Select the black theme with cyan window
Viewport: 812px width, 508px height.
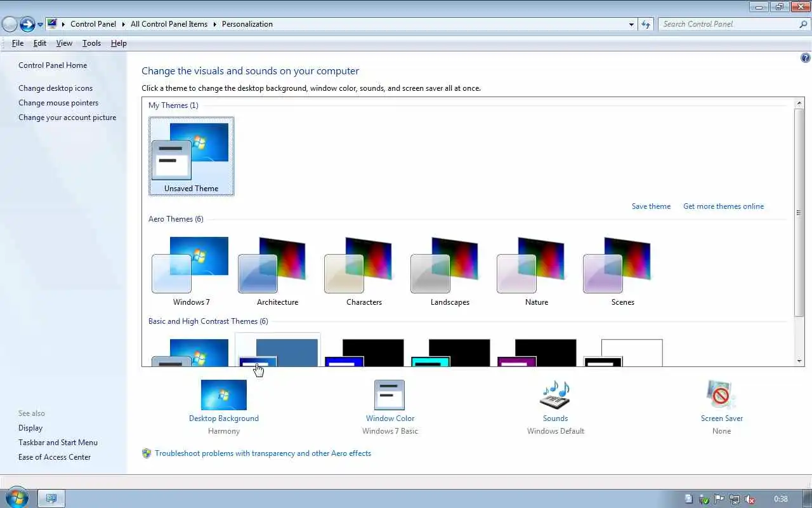450,352
